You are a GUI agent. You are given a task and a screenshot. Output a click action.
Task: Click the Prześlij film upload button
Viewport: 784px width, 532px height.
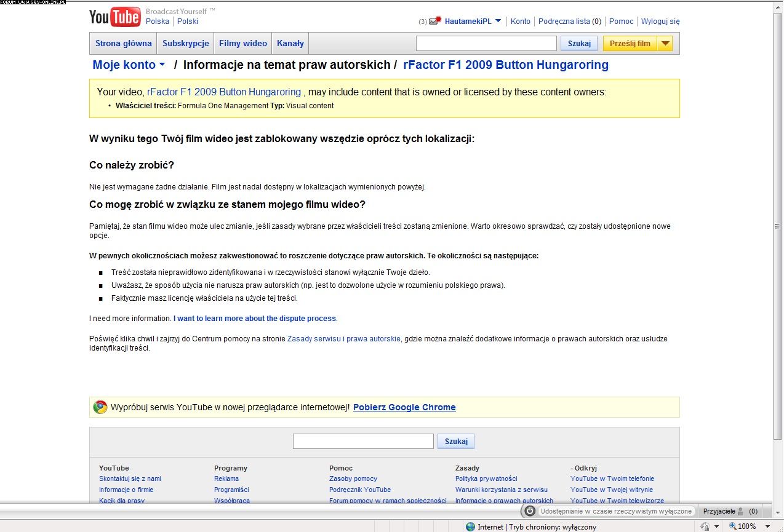630,44
